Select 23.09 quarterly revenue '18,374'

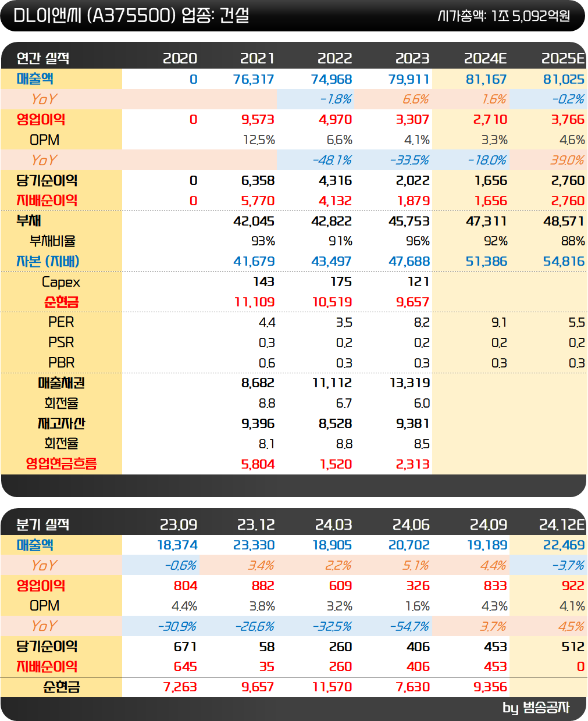(177, 545)
